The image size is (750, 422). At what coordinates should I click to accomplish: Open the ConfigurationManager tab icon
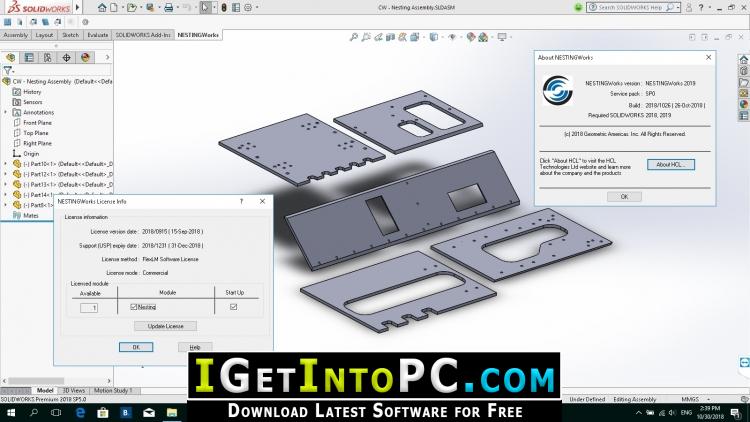[47, 57]
